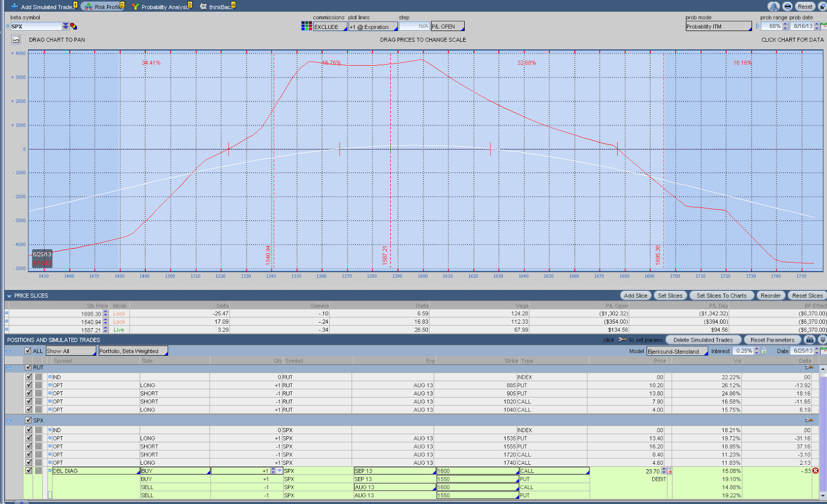Click the Live mode on the 1587.21 slice

click(x=119, y=330)
